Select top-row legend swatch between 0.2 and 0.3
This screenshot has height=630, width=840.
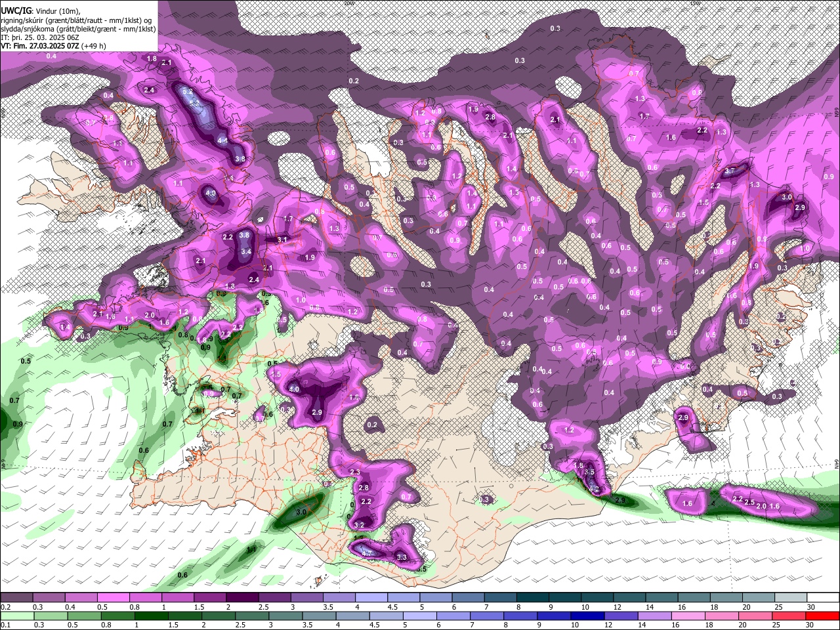pyautogui.click(x=16, y=598)
